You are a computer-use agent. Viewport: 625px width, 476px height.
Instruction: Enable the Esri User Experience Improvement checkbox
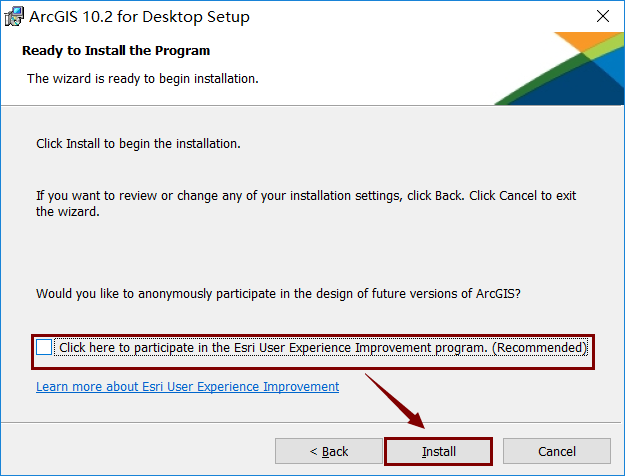pyautogui.click(x=44, y=348)
